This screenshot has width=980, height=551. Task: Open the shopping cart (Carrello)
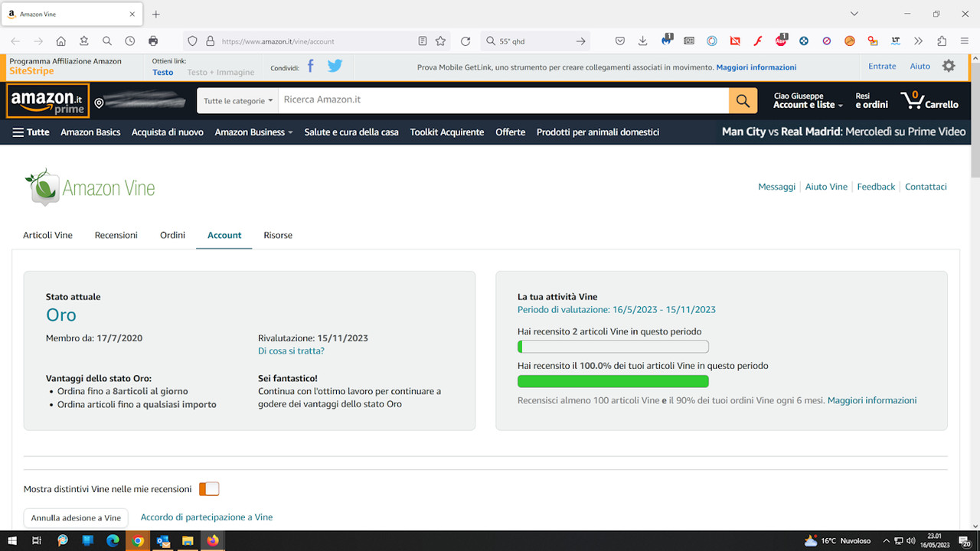pos(929,100)
